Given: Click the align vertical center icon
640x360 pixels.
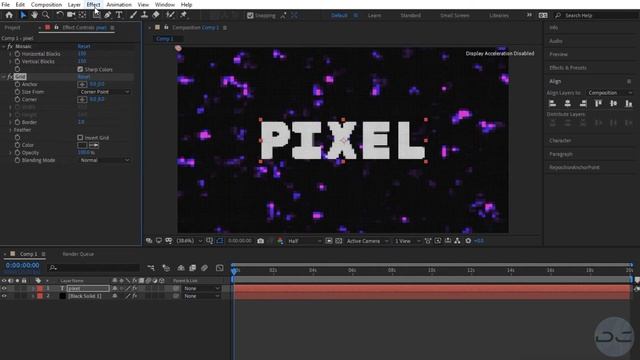Looking at the screenshot, I should coord(613,104).
